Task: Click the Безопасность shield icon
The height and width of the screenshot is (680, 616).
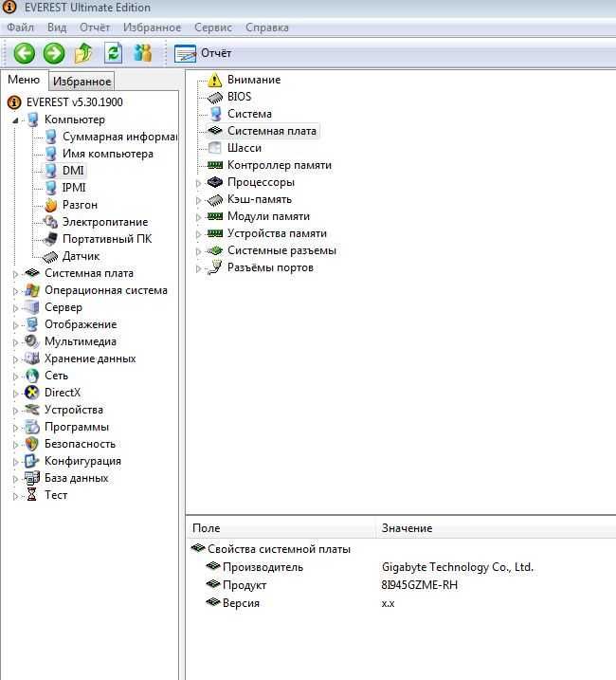Action: pyautogui.click(x=31, y=444)
